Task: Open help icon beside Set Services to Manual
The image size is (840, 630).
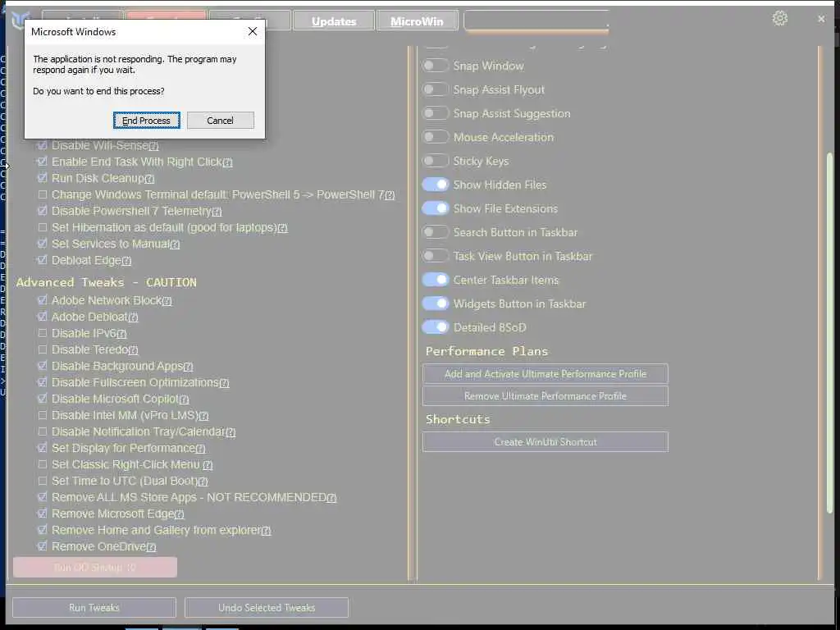Action: (176, 244)
